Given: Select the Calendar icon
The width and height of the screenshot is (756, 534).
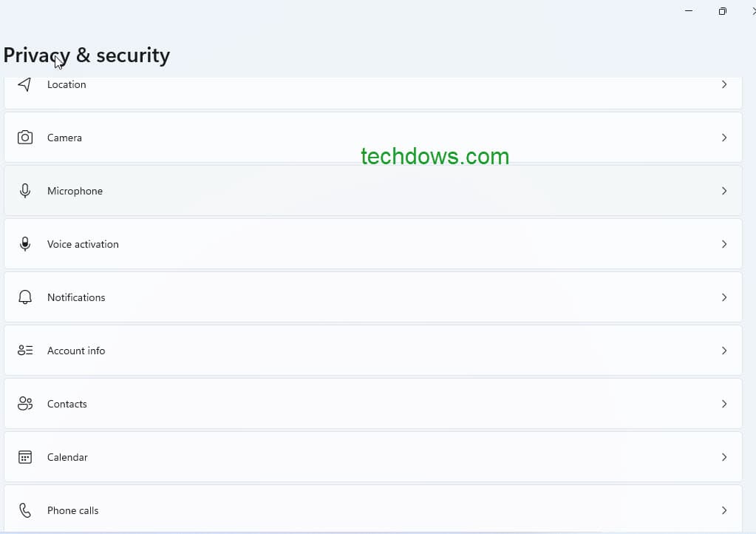Looking at the screenshot, I should (25, 457).
